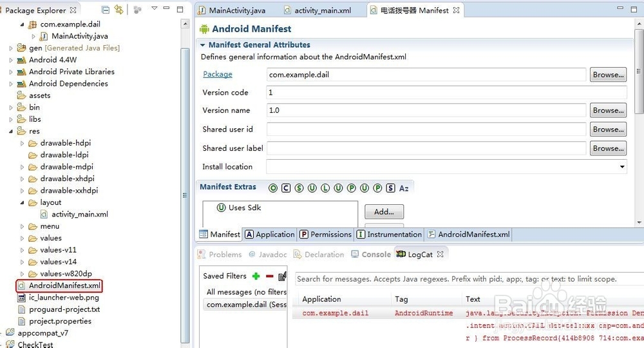Collapse the res folder

pos(11,131)
